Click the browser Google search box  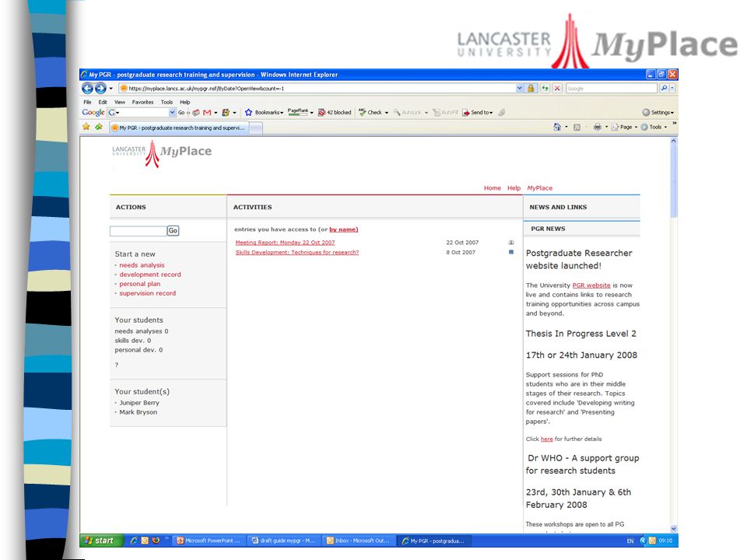612,88
